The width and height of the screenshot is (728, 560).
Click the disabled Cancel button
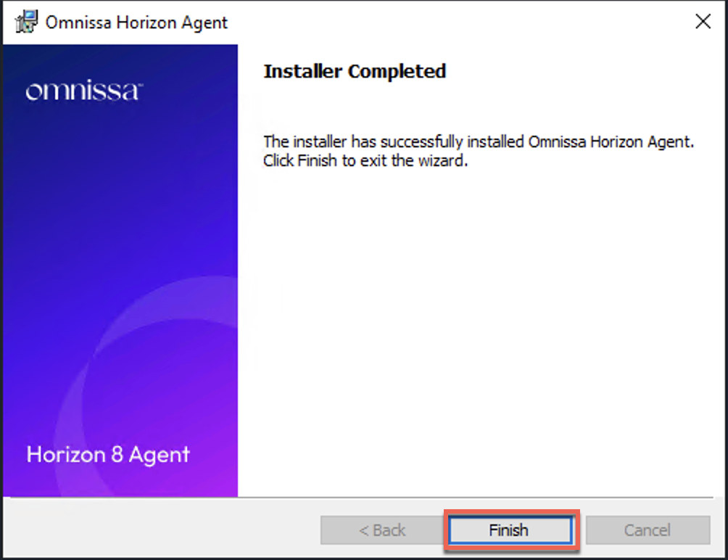pos(648,530)
